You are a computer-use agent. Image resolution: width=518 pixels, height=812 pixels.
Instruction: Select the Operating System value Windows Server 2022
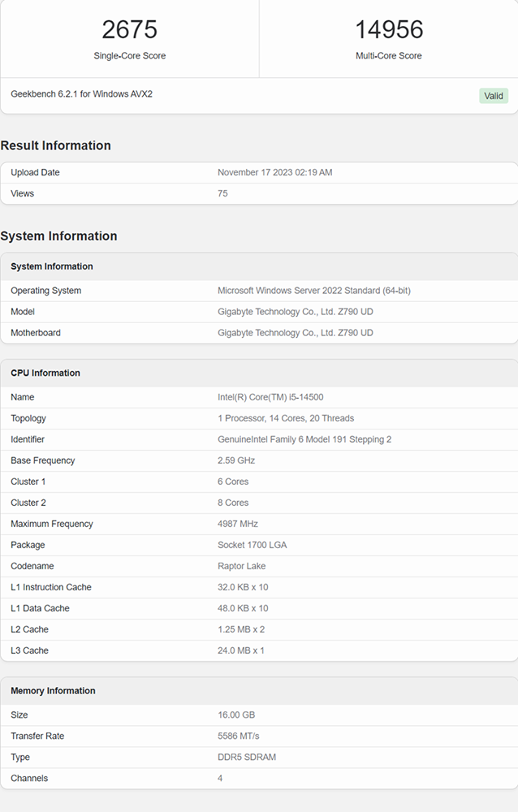click(314, 291)
